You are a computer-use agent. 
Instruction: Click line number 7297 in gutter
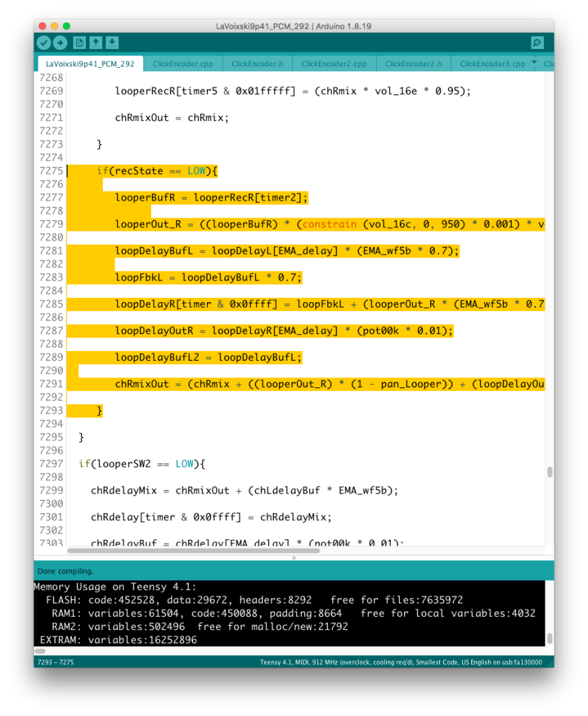tap(51, 464)
